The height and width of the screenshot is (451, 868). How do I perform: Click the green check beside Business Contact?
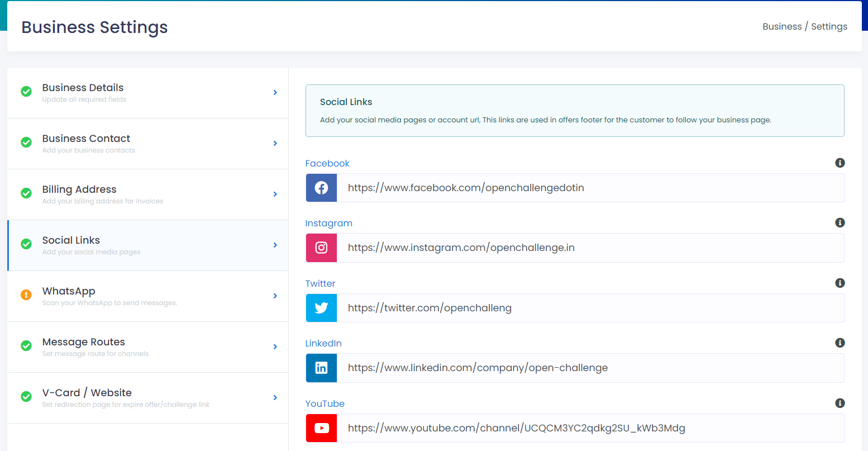pos(26,142)
